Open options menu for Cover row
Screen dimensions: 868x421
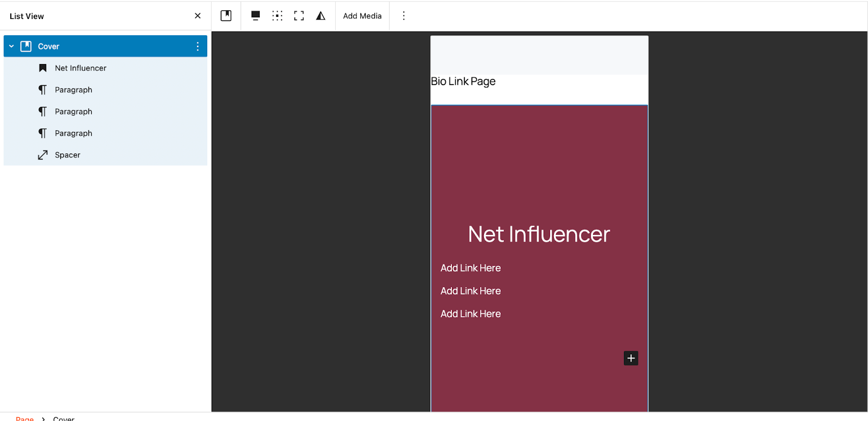point(197,46)
